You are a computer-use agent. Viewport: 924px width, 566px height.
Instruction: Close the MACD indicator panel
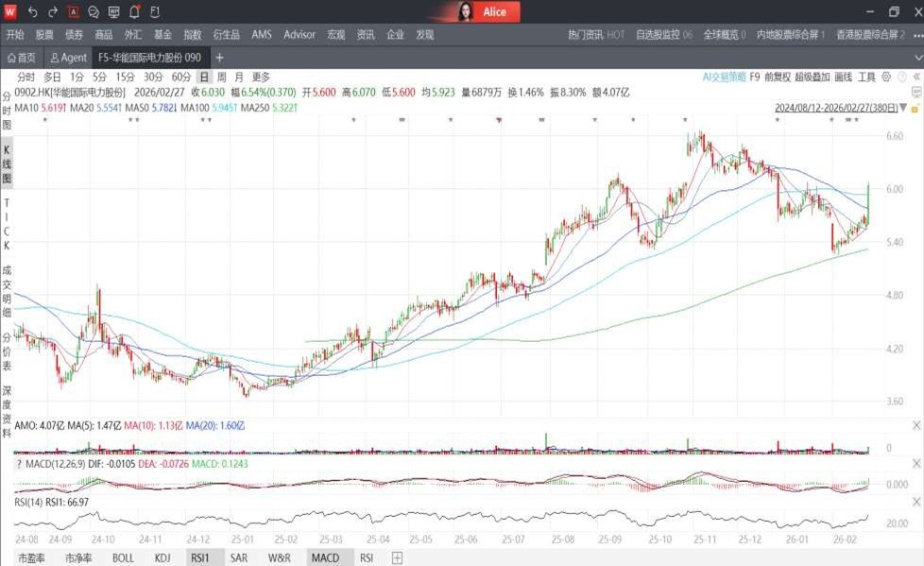click(x=915, y=462)
